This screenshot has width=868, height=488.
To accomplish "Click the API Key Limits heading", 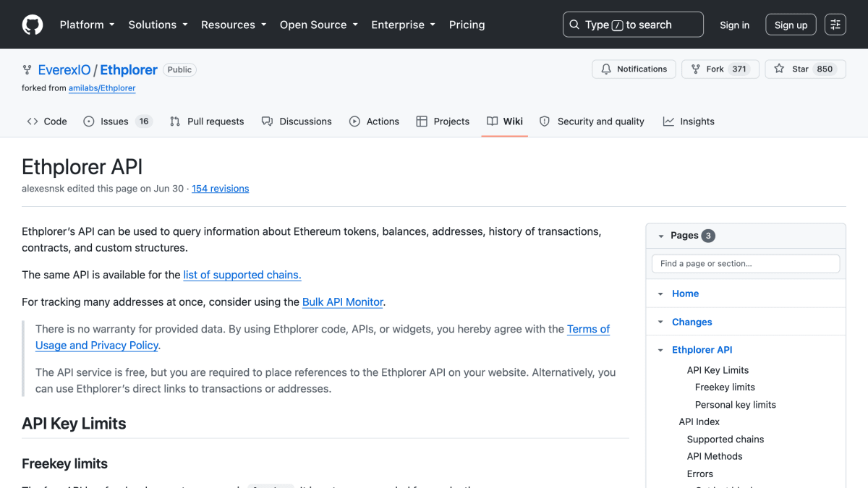I will click(74, 424).
